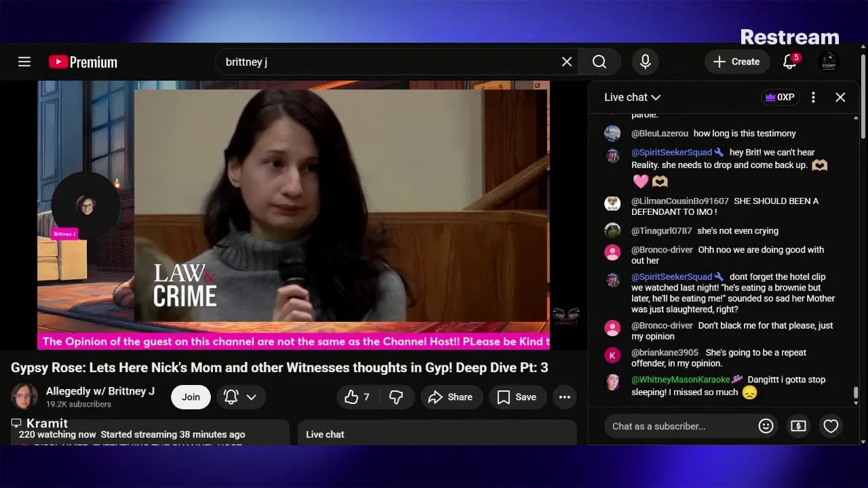Click the Law & Crime video player
Image resolution: width=868 pixels, height=488 pixels.
(x=293, y=215)
